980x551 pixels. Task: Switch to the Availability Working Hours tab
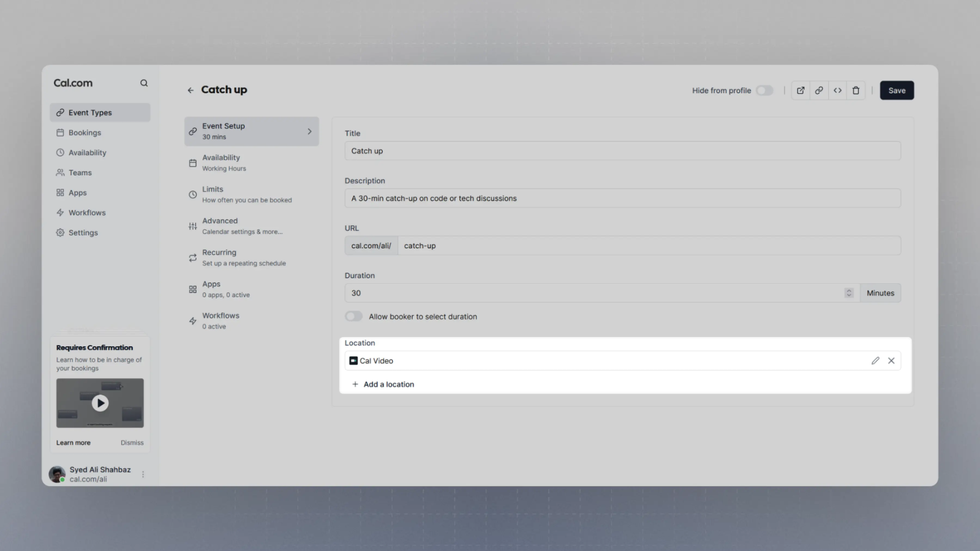[224, 163]
